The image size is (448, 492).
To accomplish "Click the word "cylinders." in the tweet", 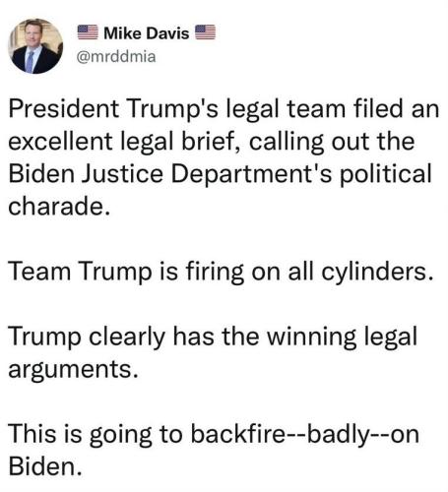I will click(377, 273).
